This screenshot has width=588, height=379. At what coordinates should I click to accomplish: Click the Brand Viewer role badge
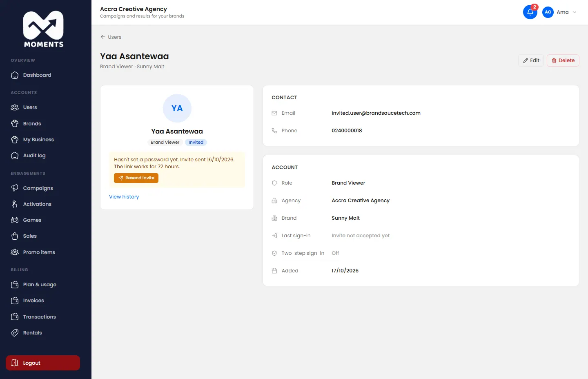pyautogui.click(x=165, y=143)
